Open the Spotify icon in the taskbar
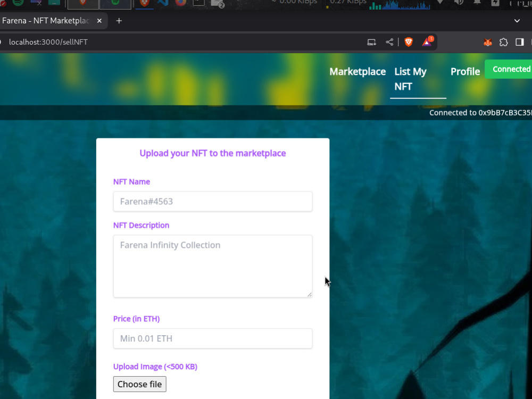 point(18,3)
